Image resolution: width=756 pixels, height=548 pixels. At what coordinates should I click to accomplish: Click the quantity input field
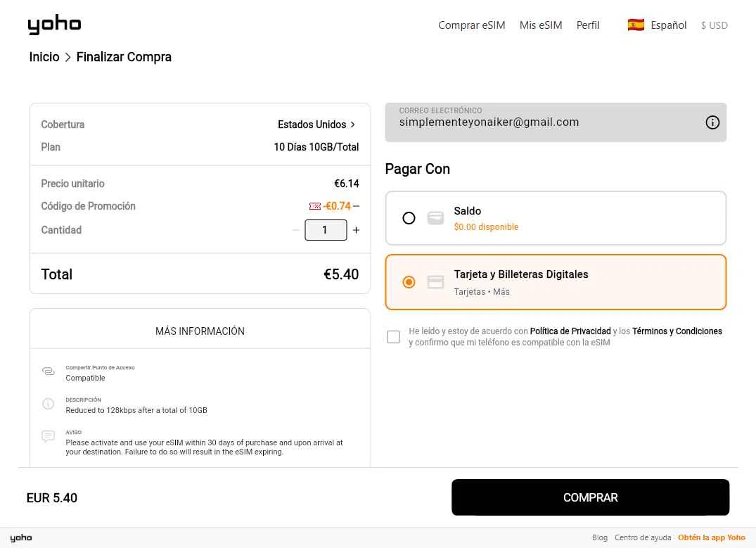click(x=326, y=230)
